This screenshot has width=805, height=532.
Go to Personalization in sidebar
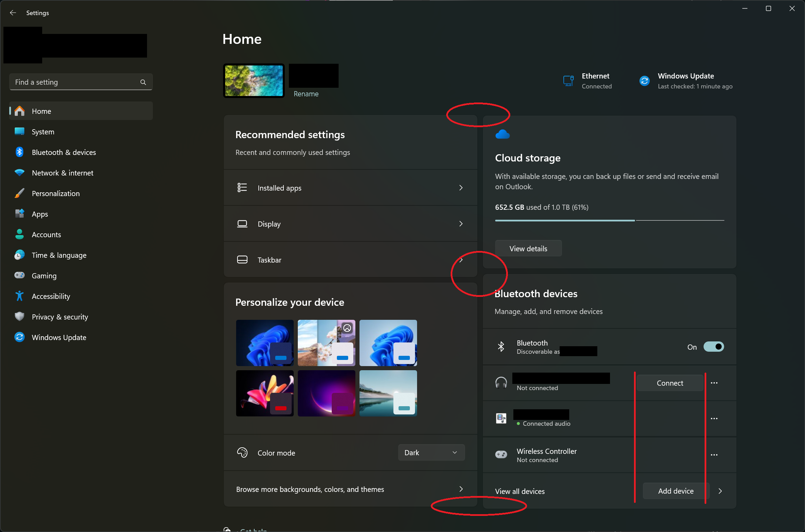click(56, 193)
